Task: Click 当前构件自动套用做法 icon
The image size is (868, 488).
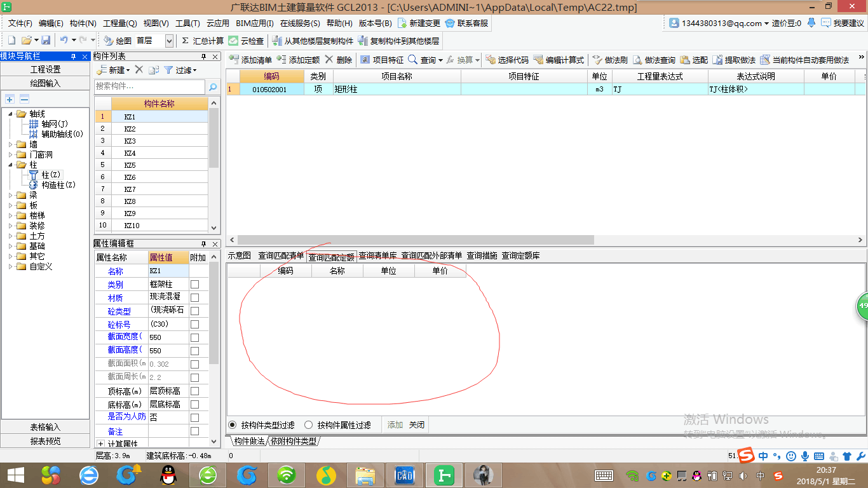Action: 764,60
